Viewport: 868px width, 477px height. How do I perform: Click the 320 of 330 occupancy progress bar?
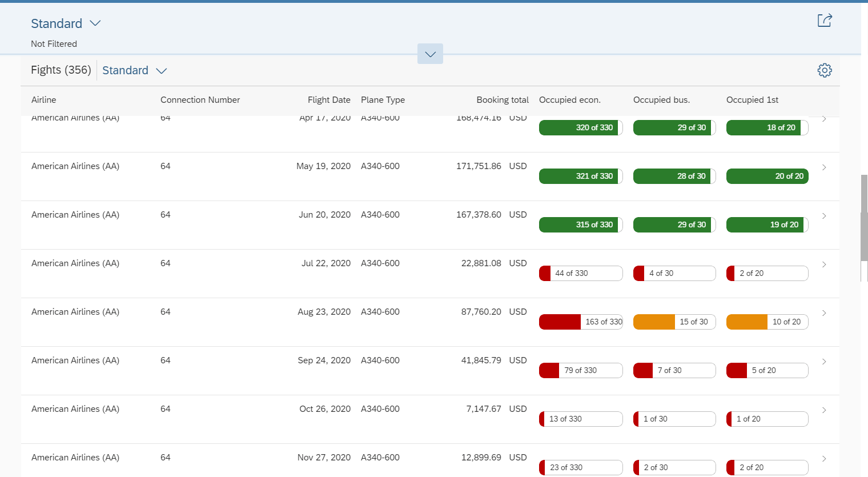point(581,127)
